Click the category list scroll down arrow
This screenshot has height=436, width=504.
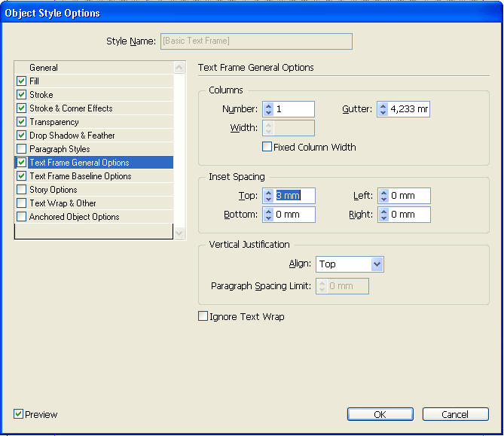(179, 233)
